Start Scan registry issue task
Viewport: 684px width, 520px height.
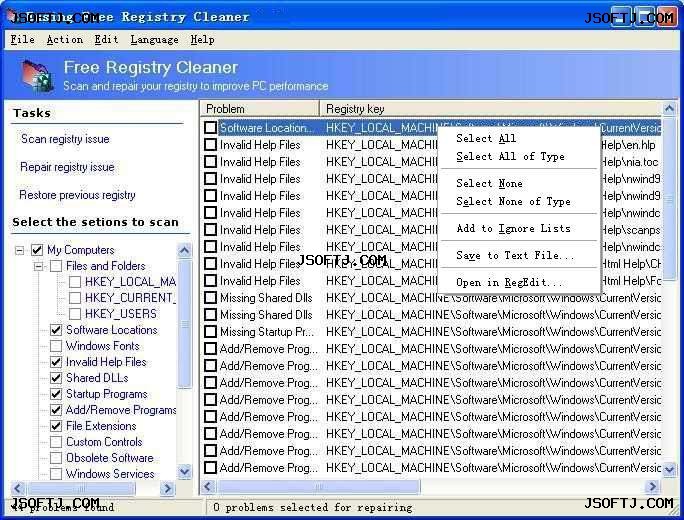tap(65, 139)
